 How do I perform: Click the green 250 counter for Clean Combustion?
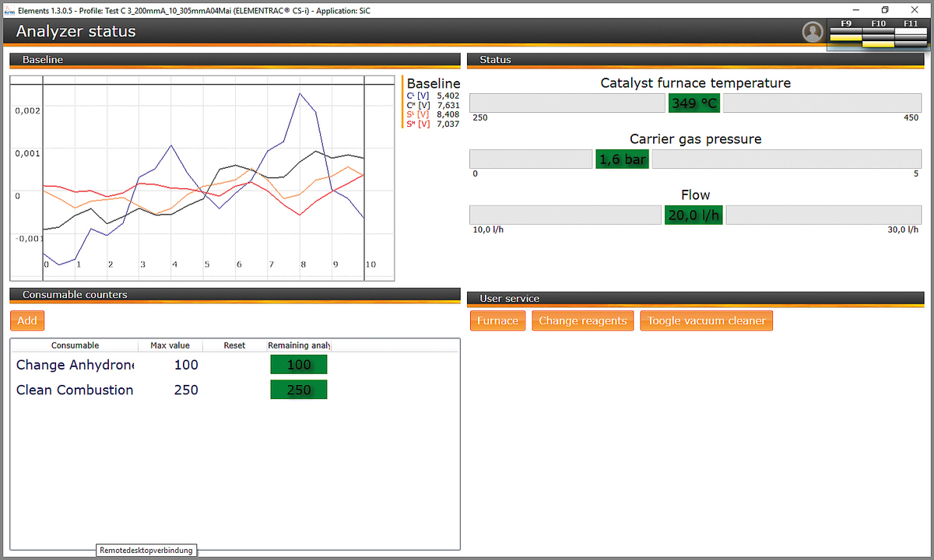298,389
